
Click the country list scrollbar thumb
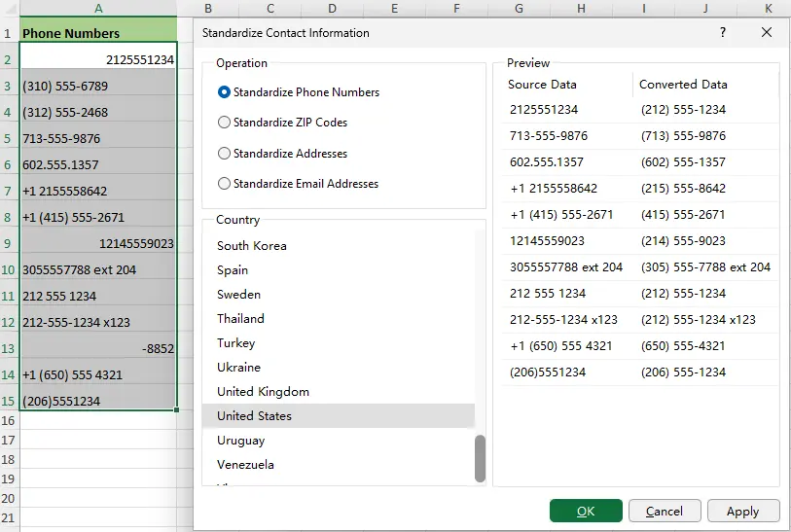tap(481, 458)
